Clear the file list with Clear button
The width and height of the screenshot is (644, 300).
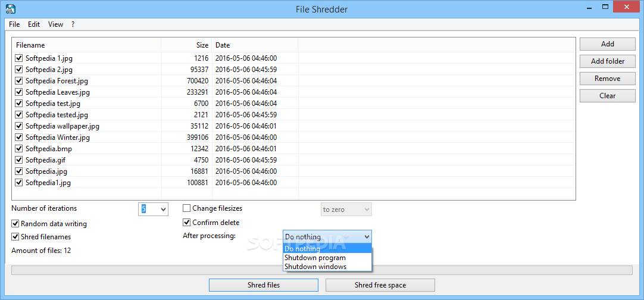click(x=608, y=96)
